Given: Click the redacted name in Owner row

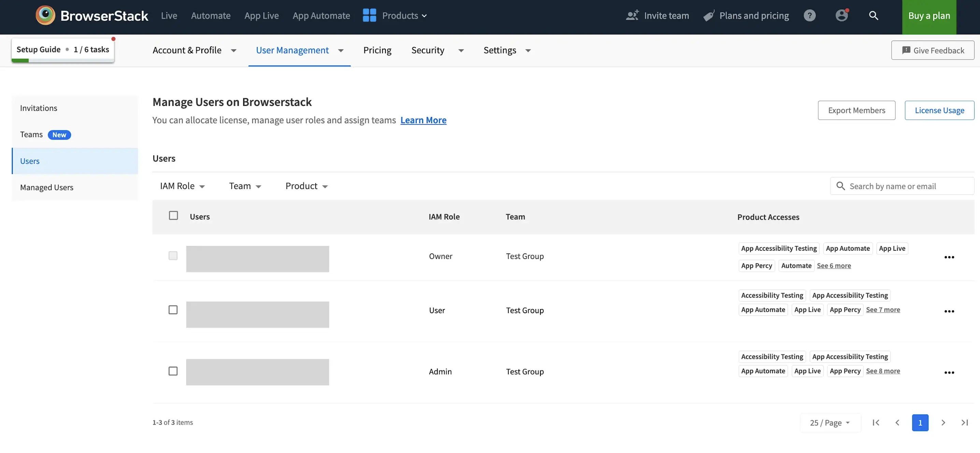Looking at the screenshot, I should (x=258, y=259).
